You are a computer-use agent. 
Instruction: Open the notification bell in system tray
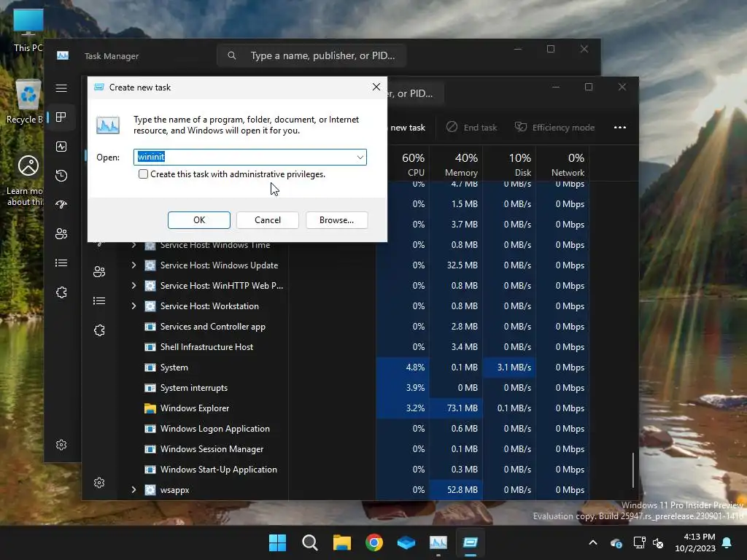pos(727,542)
